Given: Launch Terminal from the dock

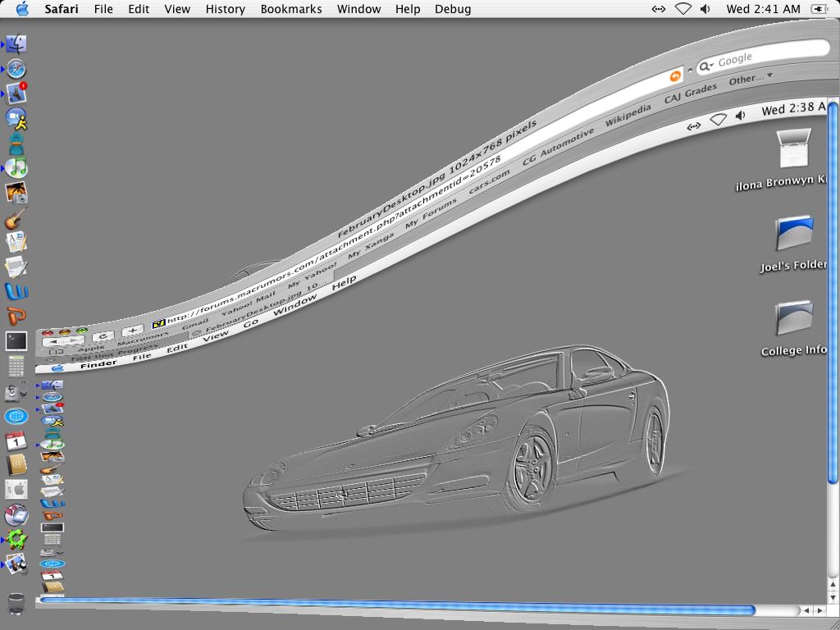Looking at the screenshot, I should click(16, 340).
